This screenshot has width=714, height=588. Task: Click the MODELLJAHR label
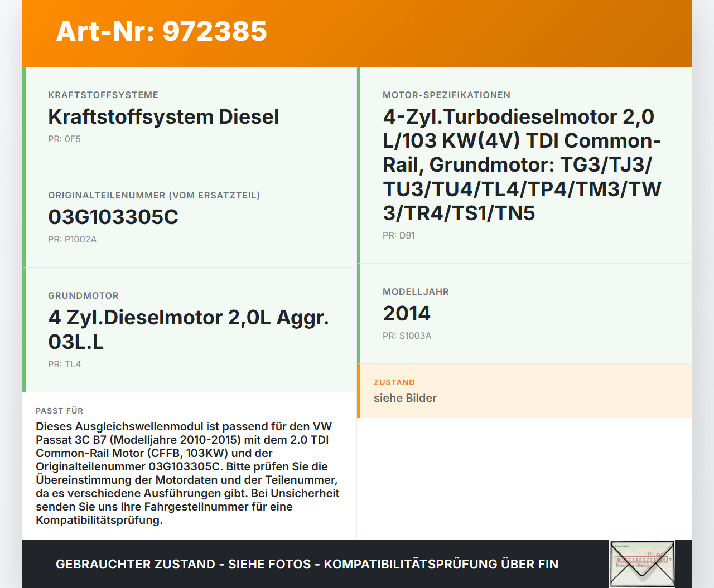(416, 291)
